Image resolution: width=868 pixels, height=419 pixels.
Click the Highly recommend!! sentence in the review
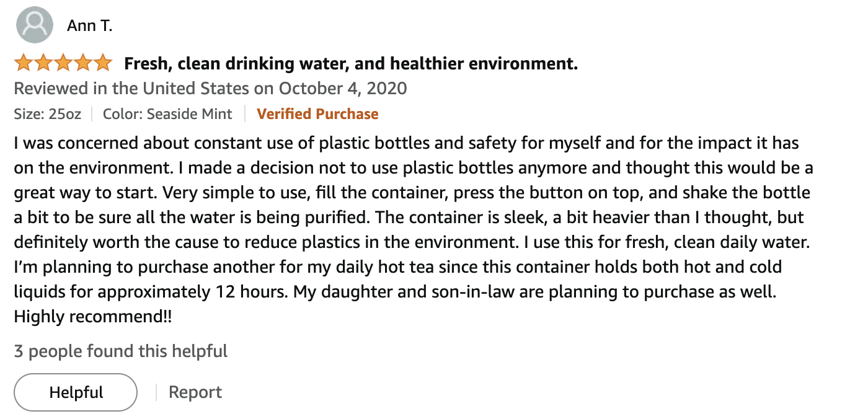[x=93, y=317]
